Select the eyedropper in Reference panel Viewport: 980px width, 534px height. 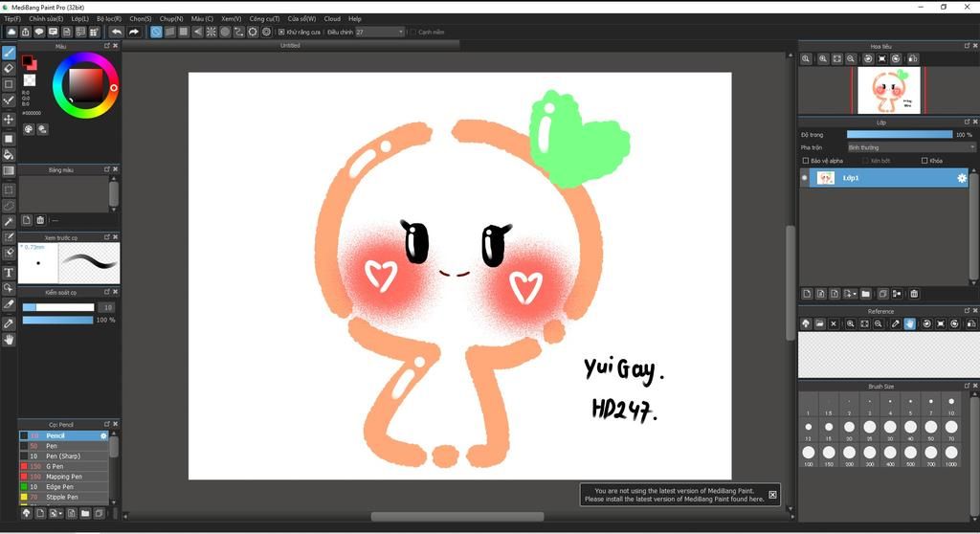pyautogui.click(x=896, y=323)
